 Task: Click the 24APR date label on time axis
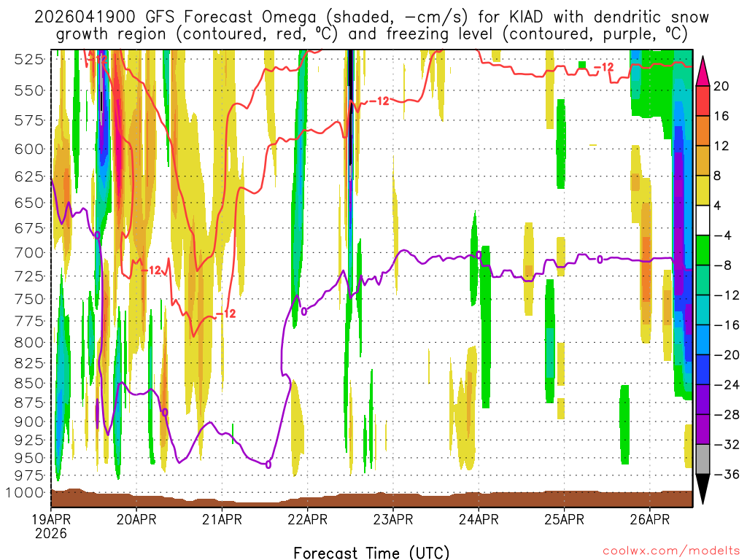479,519
